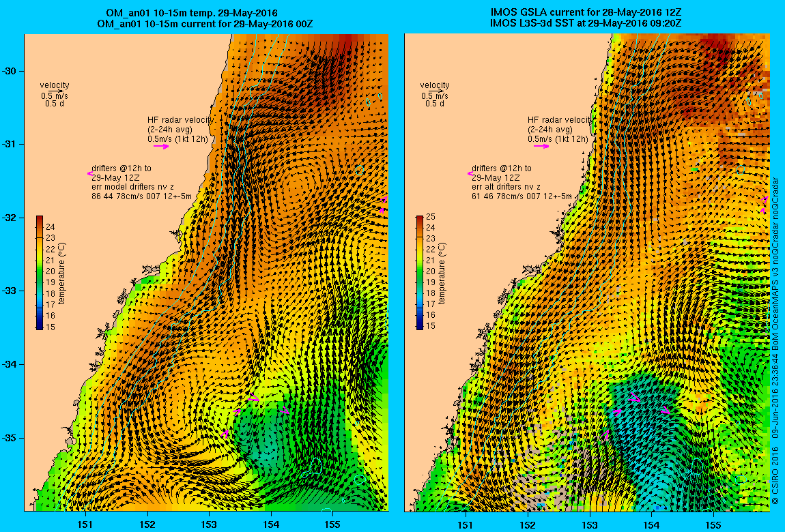Click '0.5m/s (1kt 12h)' in the IMOS map
785x532 pixels.
tap(558, 139)
